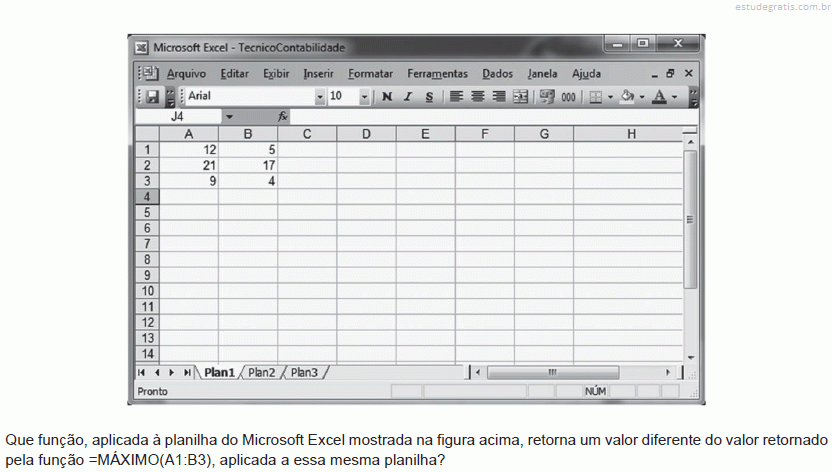Select row header 10
The image size is (832, 472).
[x=147, y=291]
